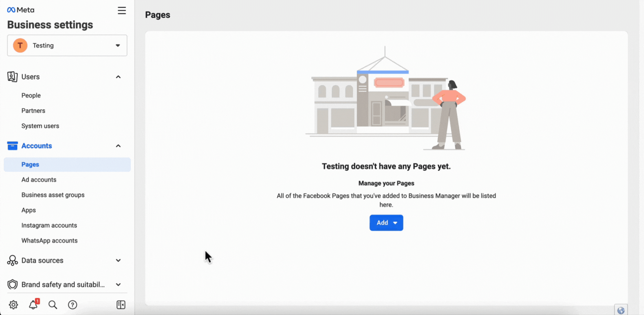The image size is (644, 315).
Task: Click the Business settings title
Action: [50, 25]
